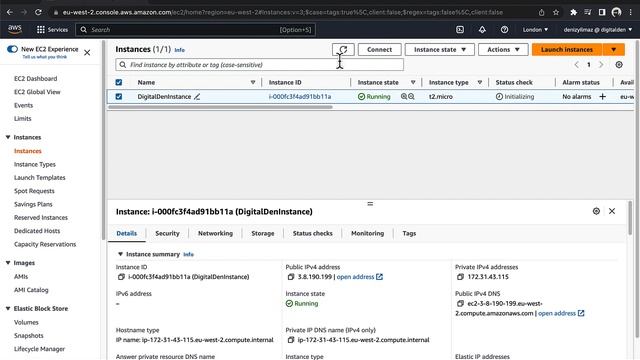Image resolution: width=640 pixels, height=360 pixels.
Task: Click zoom-in filter icon beside Running
Action: (404, 97)
